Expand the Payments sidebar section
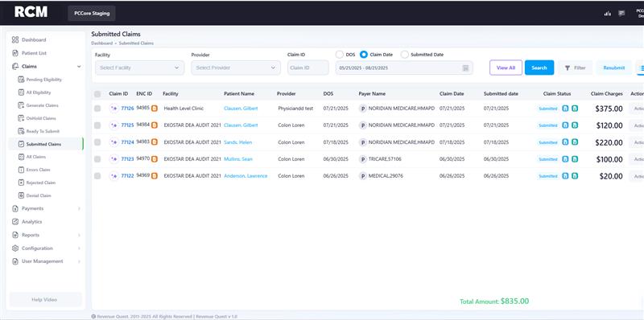This screenshot has height=320, width=644. click(79, 209)
